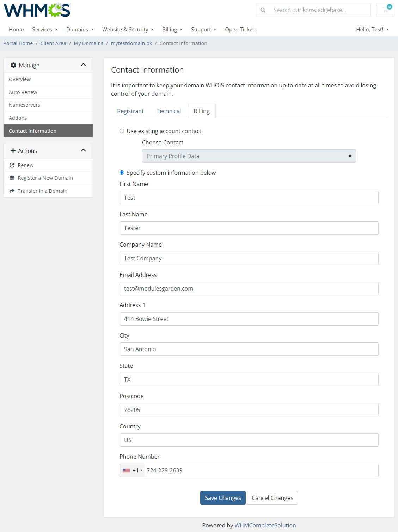
Task: Switch to the Registrant tab
Action: [x=130, y=111]
